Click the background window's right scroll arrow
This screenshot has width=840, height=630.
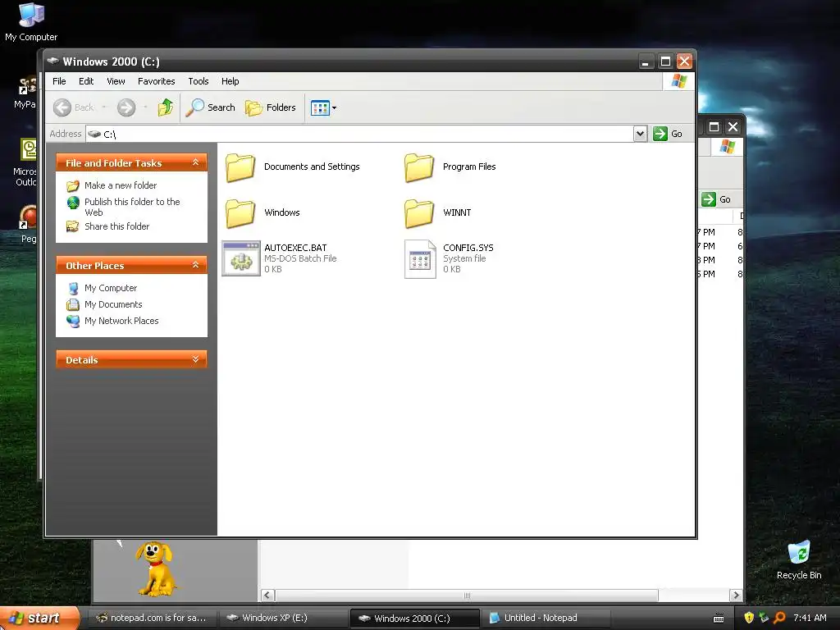(736, 596)
